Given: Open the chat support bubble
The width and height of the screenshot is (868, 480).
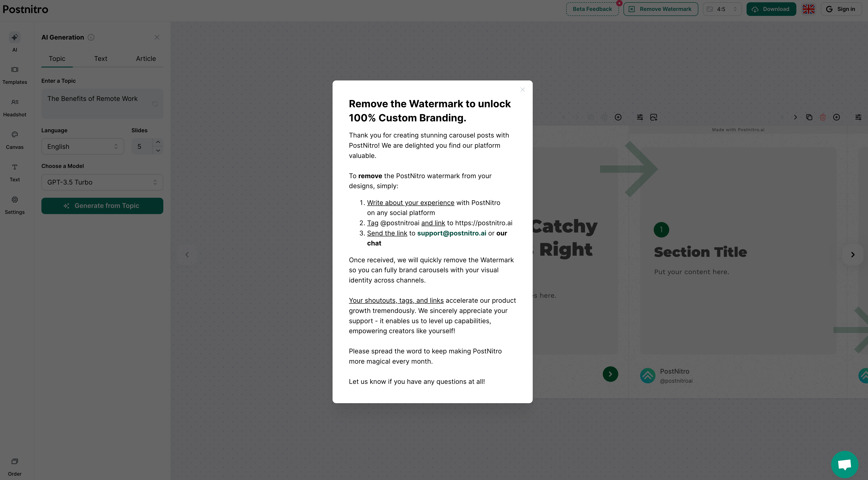Looking at the screenshot, I should pos(844,464).
